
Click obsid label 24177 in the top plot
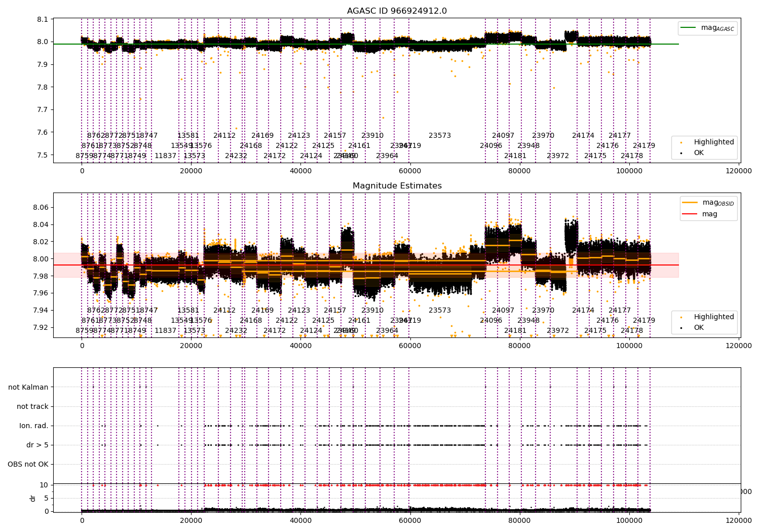pyautogui.click(x=620, y=136)
